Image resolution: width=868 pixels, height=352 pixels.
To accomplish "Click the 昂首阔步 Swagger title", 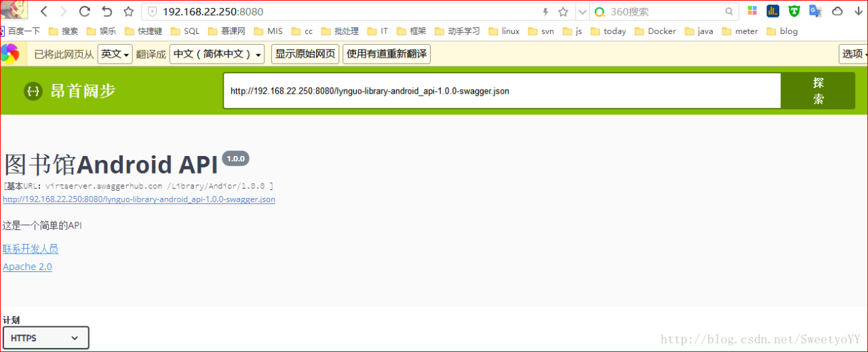I will 83,91.
